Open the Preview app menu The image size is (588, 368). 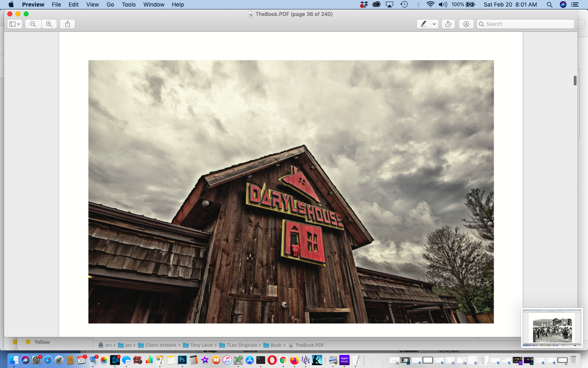point(33,4)
